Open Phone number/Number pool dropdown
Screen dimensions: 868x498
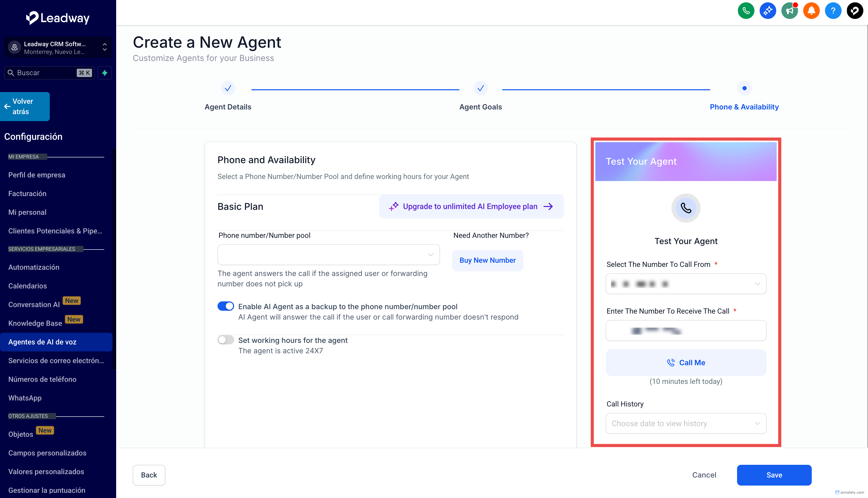click(328, 255)
